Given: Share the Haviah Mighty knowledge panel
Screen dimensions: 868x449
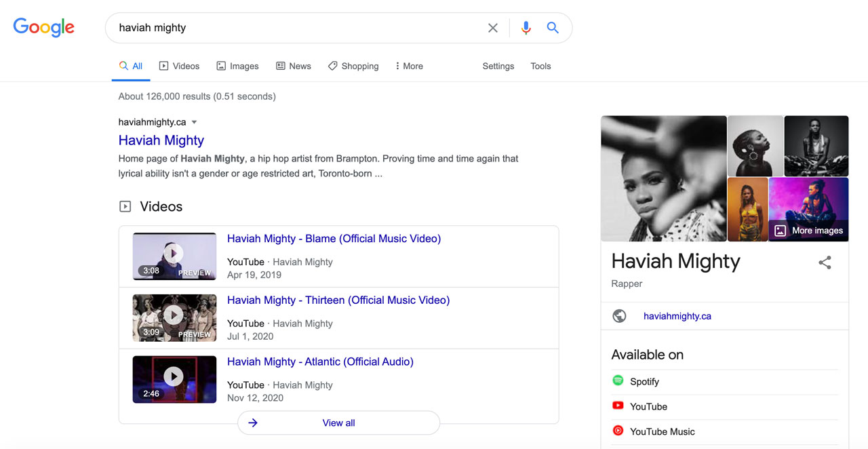Looking at the screenshot, I should click(825, 262).
